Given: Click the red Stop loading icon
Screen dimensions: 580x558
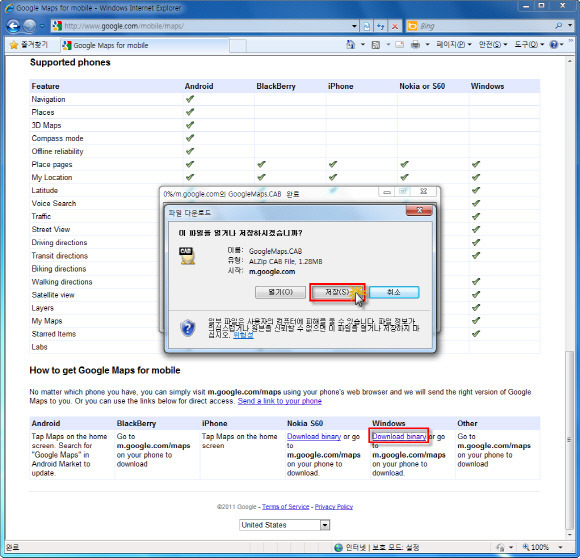Looking at the screenshot, I should 395,26.
